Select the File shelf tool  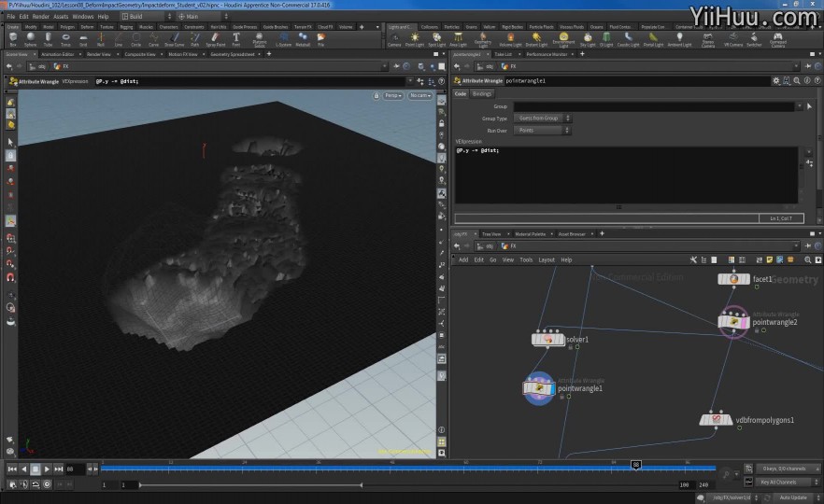[320, 39]
